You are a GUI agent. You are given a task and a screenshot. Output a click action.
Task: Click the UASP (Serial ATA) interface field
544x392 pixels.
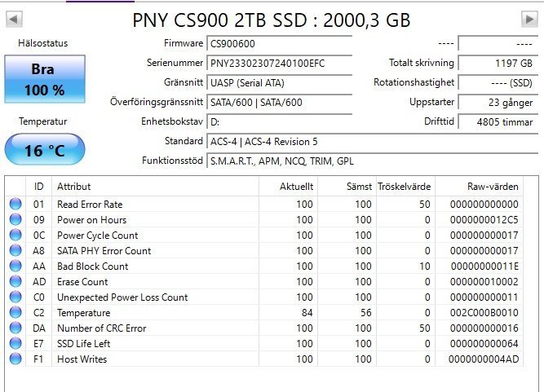pos(279,83)
